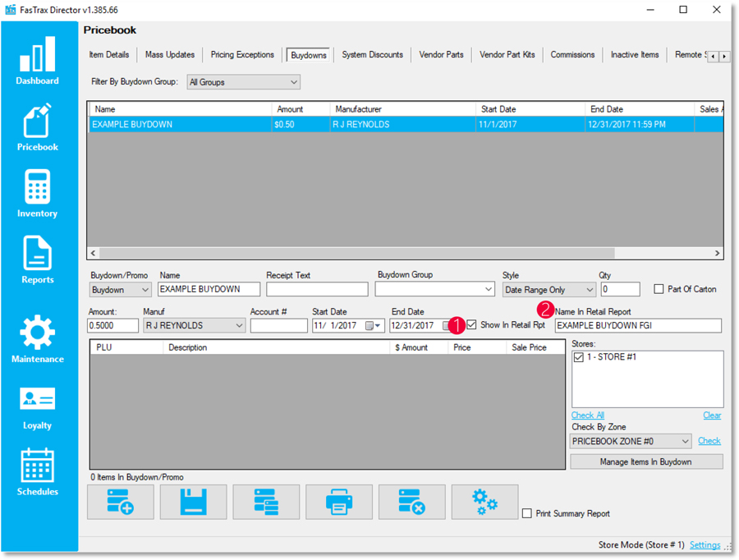Click the buydown list horizontal scrollbar thumb
Viewport: 739px width, 560px height.
click(x=357, y=253)
